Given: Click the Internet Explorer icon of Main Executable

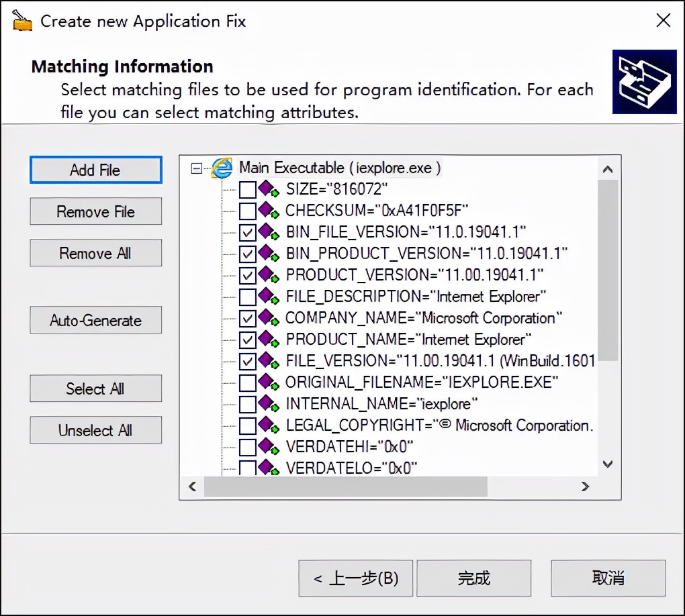Looking at the screenshot, I should click(x=222, y=168).
